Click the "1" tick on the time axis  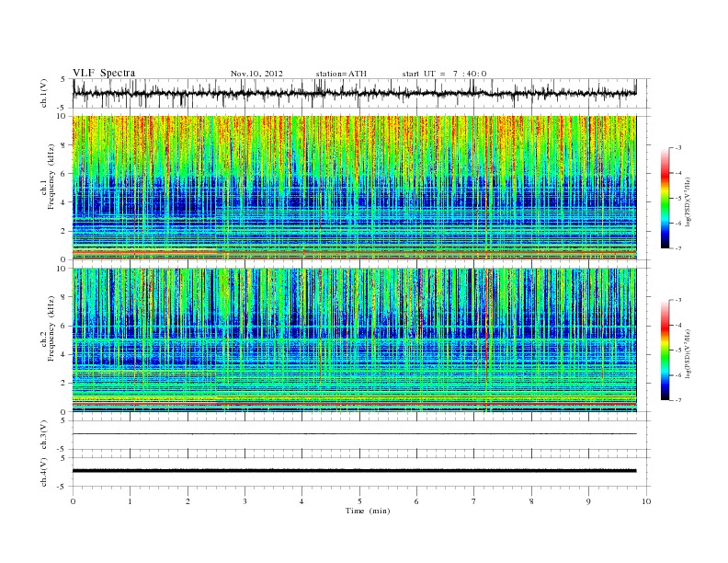pos(130,501)
